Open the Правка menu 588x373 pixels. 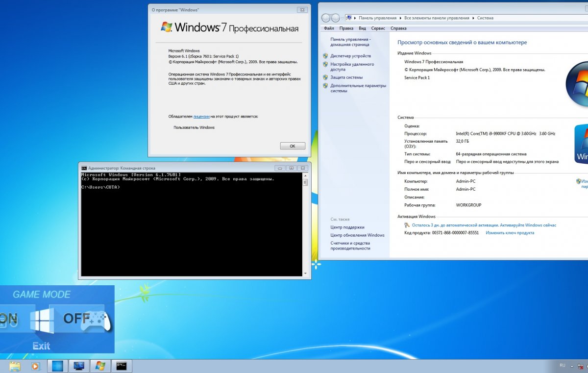coord(346,28)
